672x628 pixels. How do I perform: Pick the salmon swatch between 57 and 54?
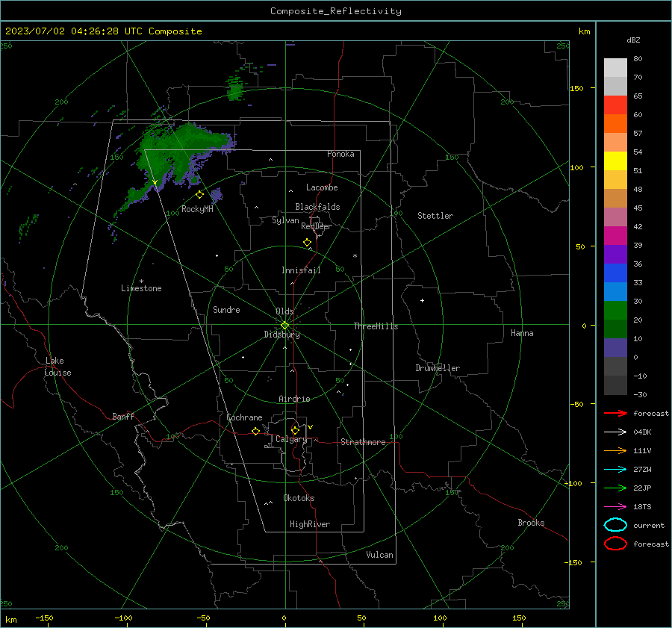point(615,143)
